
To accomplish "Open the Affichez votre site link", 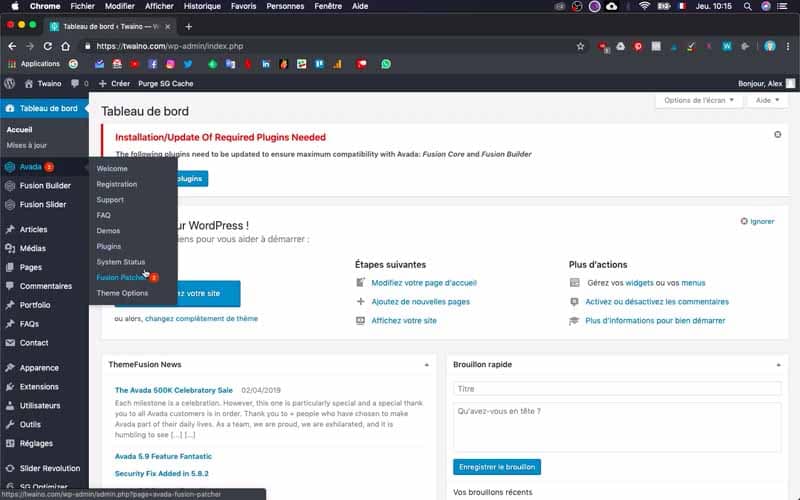I will [404, 320].
